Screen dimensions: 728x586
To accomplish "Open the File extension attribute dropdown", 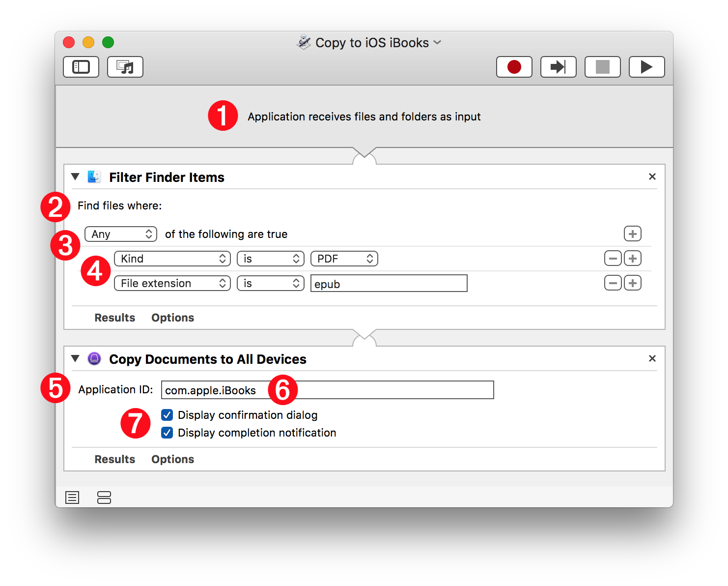I will point(172,283).
